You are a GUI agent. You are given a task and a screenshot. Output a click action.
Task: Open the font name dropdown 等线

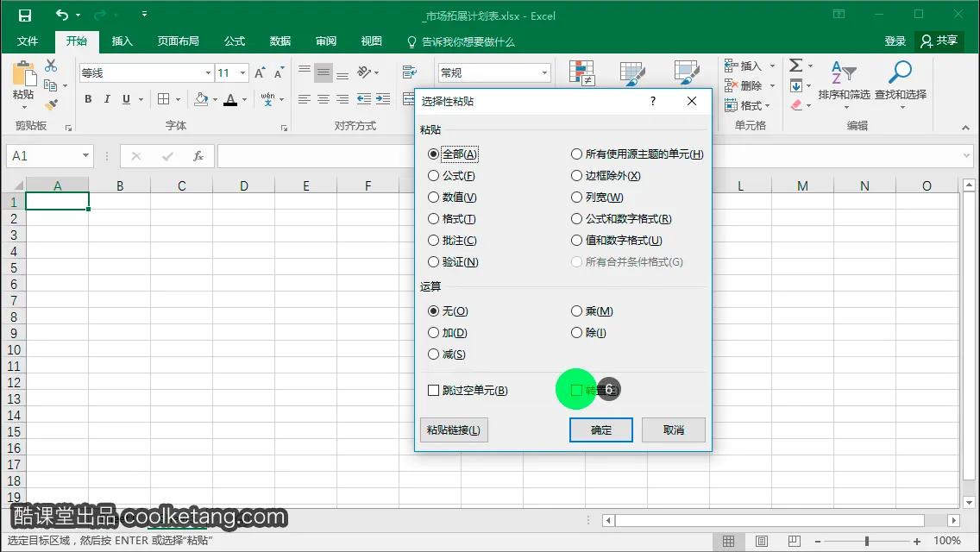coord(208,73)
